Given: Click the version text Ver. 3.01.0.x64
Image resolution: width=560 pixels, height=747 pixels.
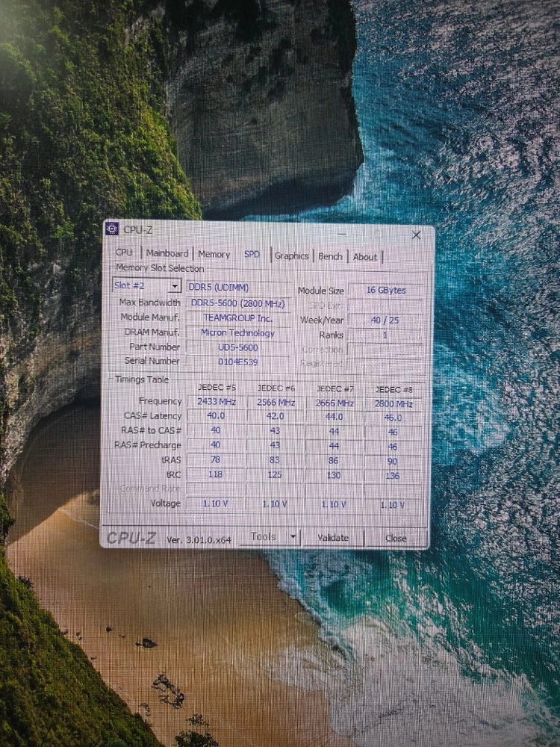Looking at the screenshot, I should (199, 540).
